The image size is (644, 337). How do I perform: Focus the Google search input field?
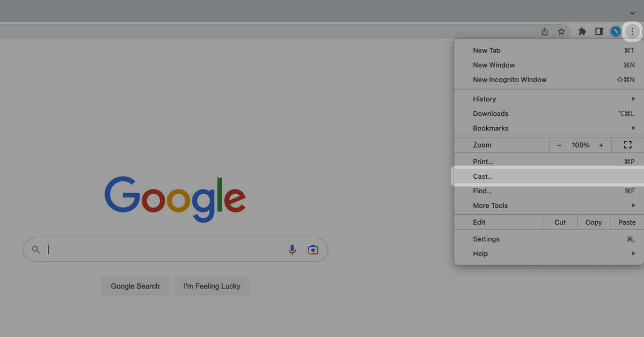[x=175, y=250]
